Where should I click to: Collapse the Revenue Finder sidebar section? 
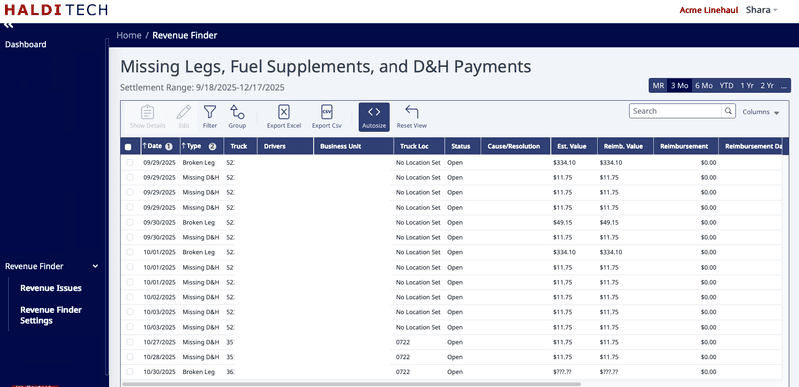coord(95,266)
